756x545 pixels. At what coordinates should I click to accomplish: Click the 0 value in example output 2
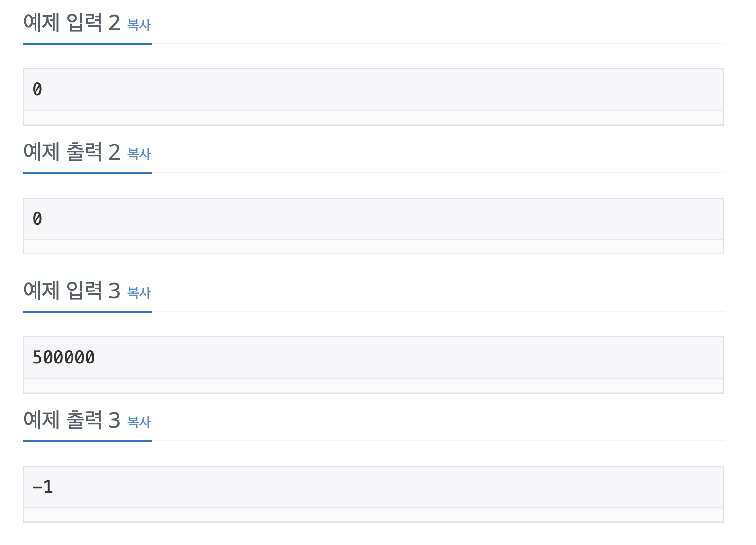[x=37, y=219]
